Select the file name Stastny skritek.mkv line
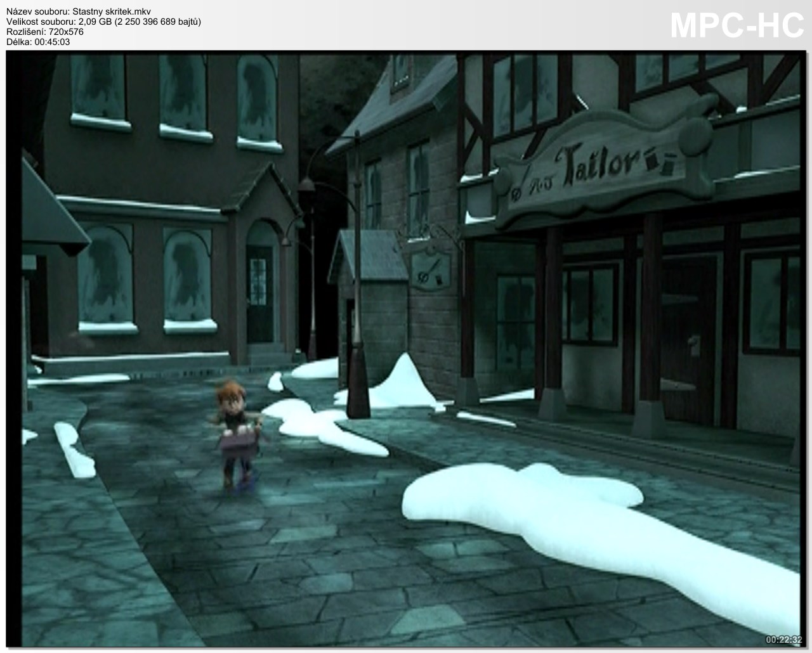The width and height of the screenshot is (812, 653). pyautogui.click(x=82, y=10)
